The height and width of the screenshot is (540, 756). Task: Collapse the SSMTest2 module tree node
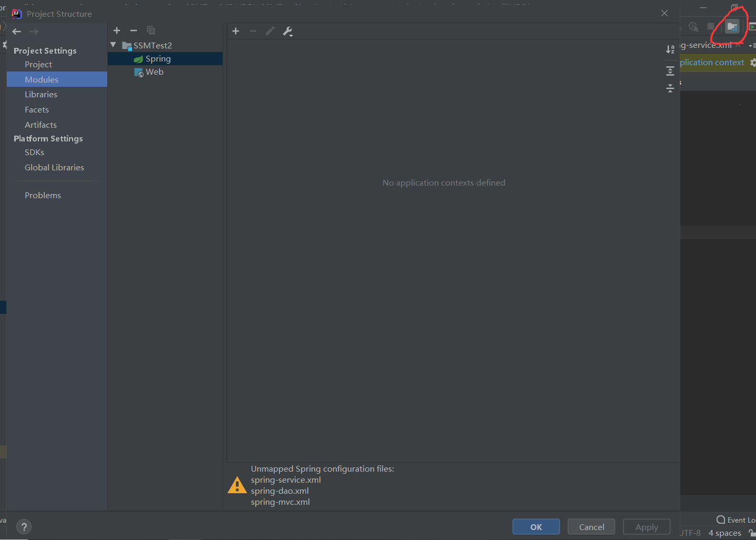[113, 45]
